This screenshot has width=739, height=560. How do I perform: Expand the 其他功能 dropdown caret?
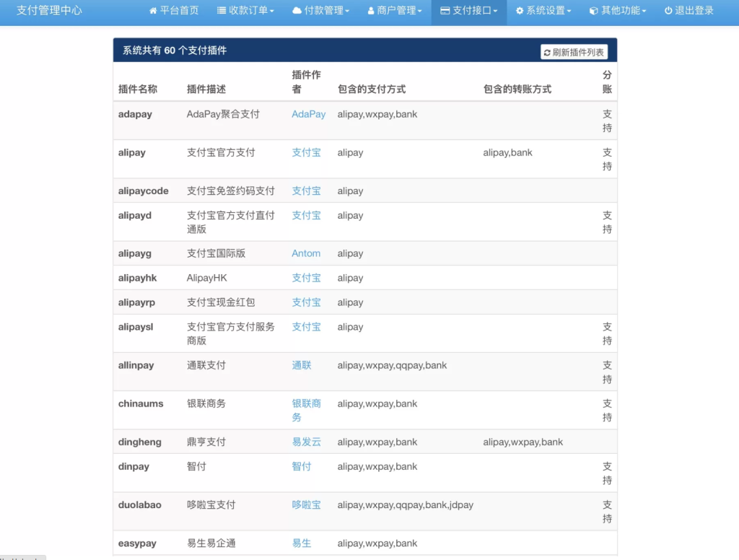coord(644,12)
